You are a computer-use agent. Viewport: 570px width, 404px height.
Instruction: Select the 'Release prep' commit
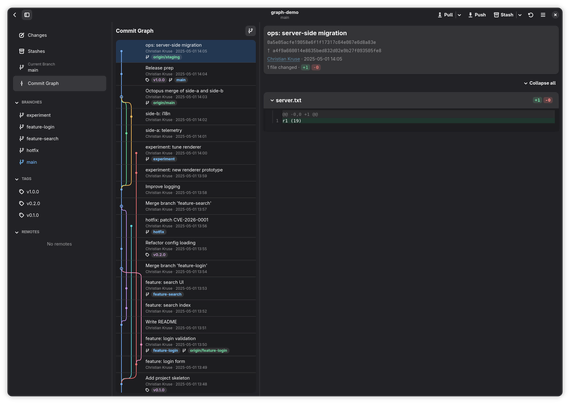click(186, 74)
